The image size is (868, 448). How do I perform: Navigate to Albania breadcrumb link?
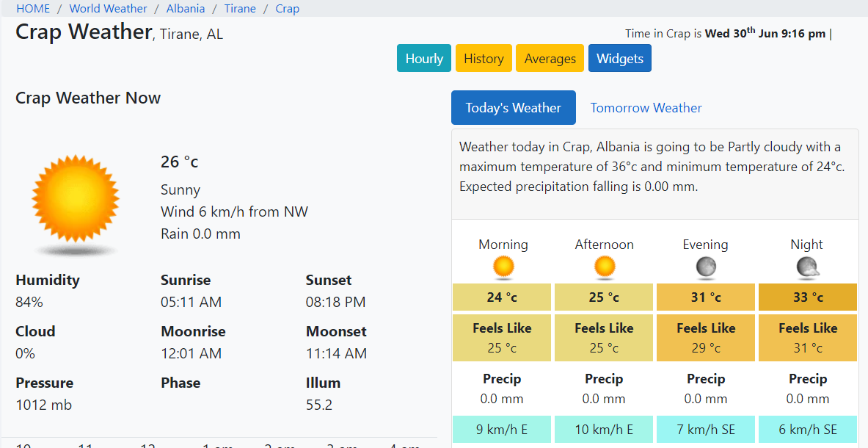(x=186, y=9)
